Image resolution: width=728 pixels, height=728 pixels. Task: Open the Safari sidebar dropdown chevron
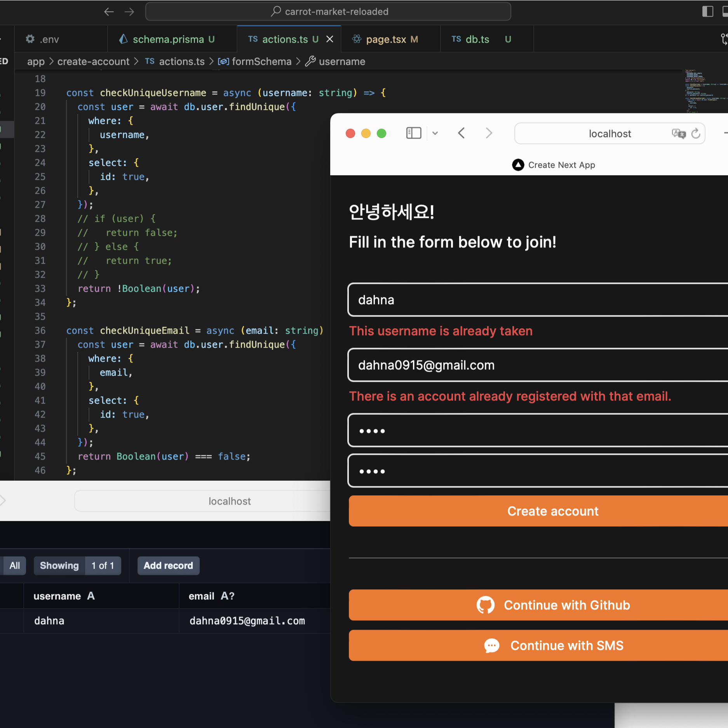click(x=435, y=133)
